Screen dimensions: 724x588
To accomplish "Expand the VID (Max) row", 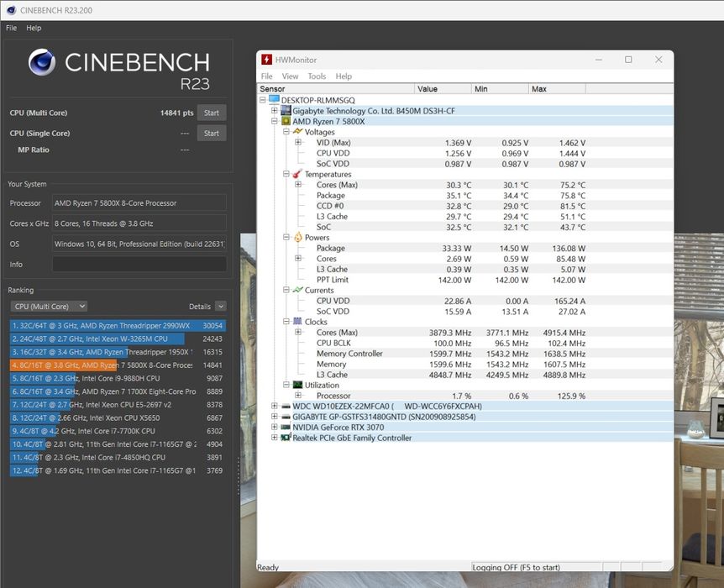I will click(x=298, y=142).
